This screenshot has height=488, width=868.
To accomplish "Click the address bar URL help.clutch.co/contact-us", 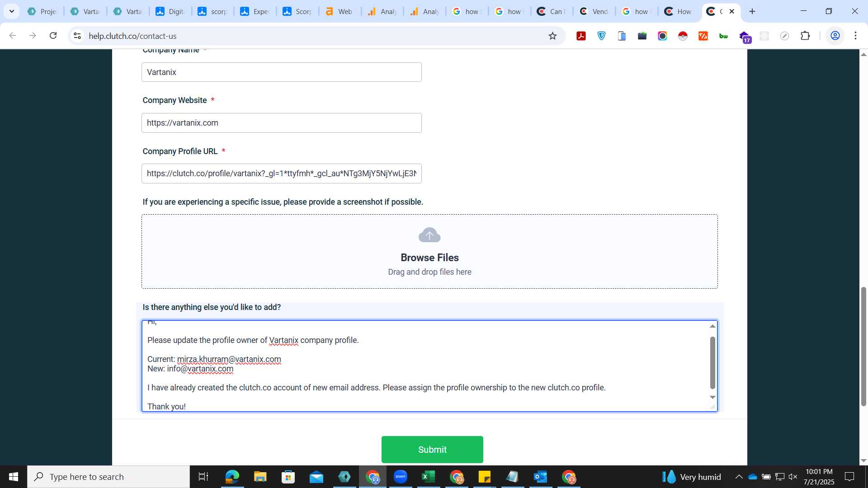I will coord(132,36).
